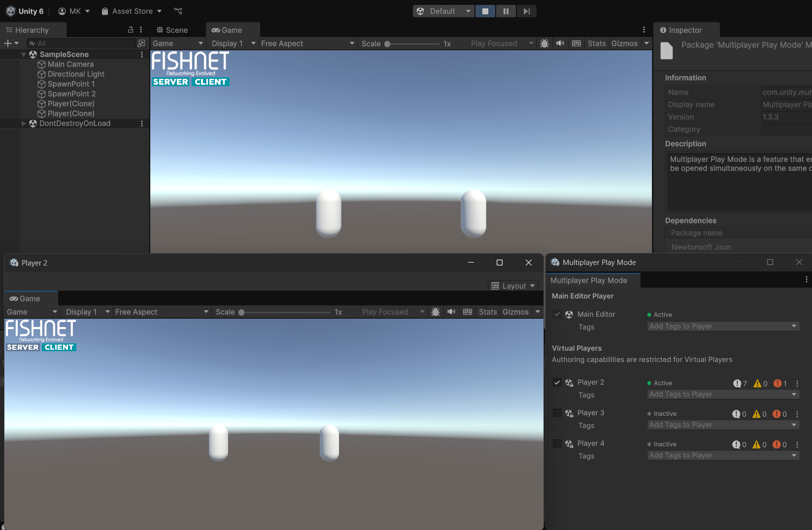Switch to the Inspector tab
812x530 pixels.
coord(686,30)
